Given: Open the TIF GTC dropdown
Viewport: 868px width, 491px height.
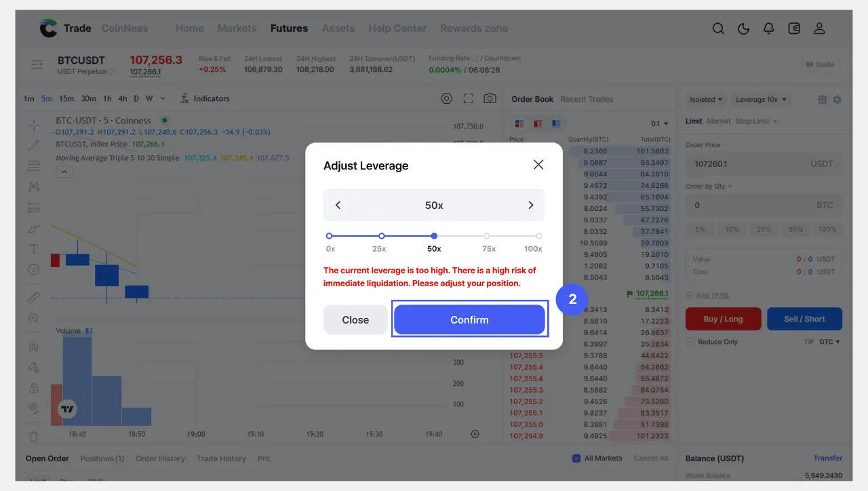Looking at the screenshot, I should (x=829, y=342).
